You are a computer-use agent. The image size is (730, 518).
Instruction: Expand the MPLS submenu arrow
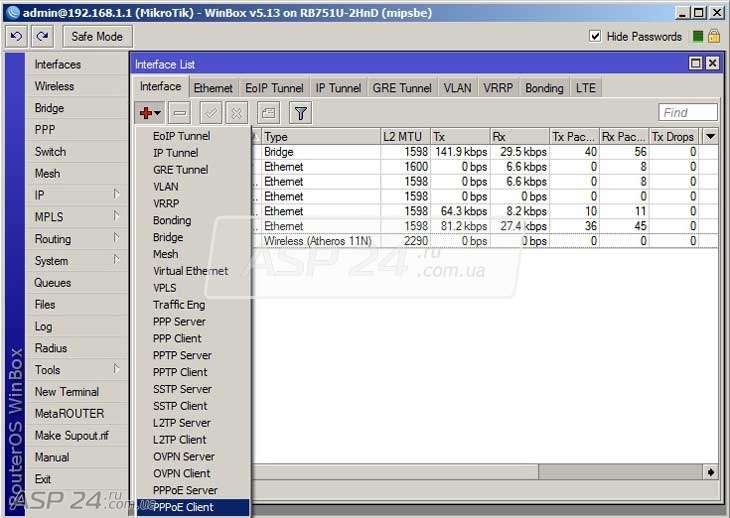tap(116, 215)
